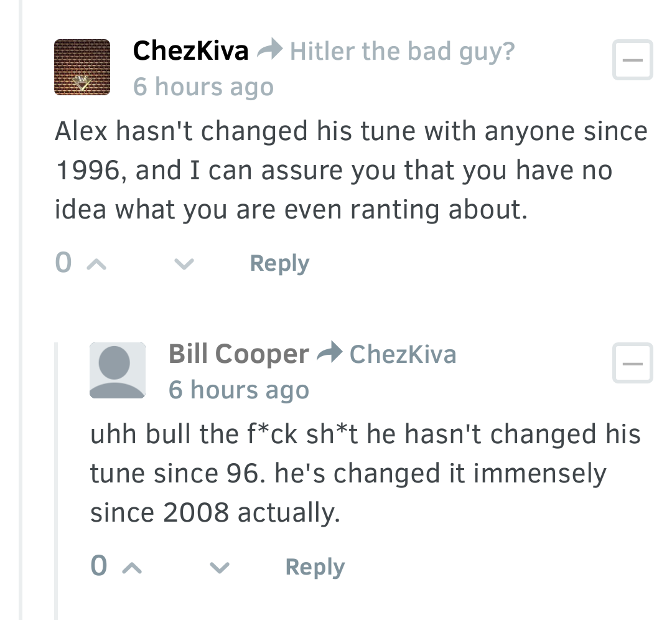Open ChezKiva's woven-pattern avatar
This screenshot has width=672, height=620.
(82, 67)
